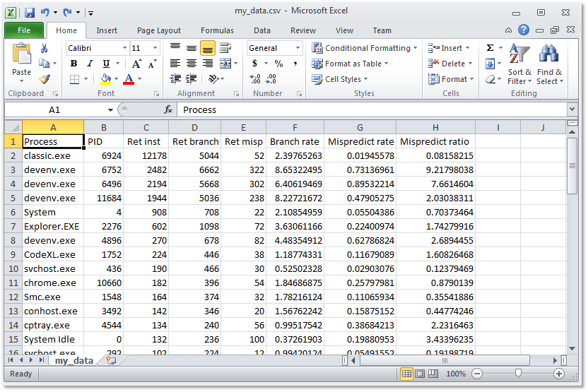
Task: Click Insert Worksheet tab icon
Action: (x=112, y=360)
